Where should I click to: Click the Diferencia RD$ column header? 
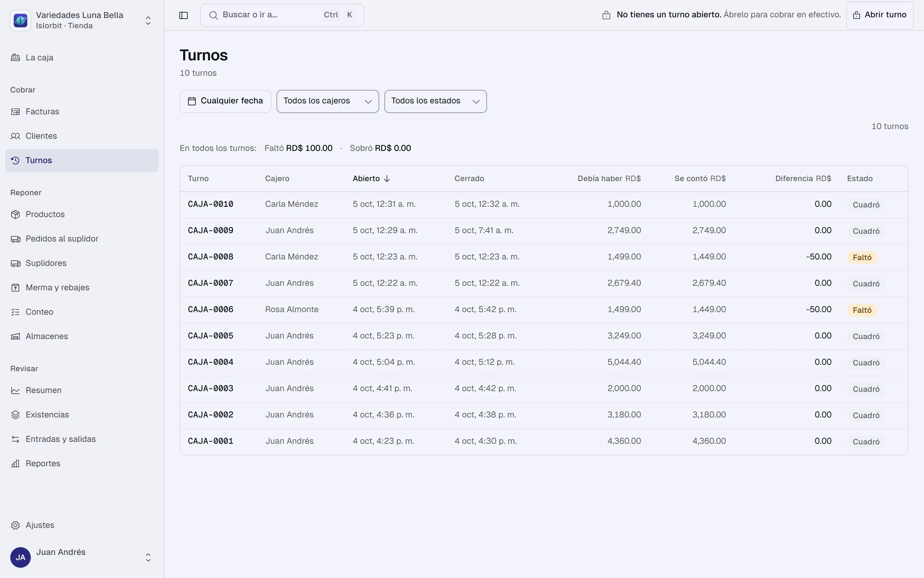(803, 179)
